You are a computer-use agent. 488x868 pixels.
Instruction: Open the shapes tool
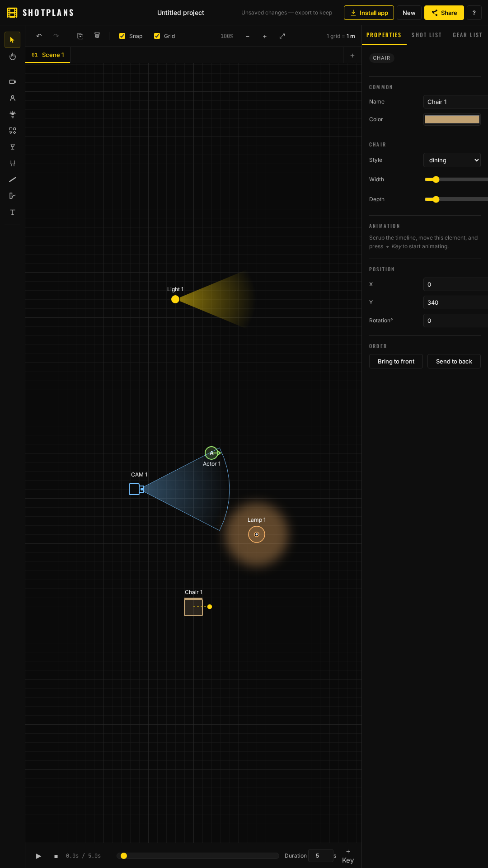click(12, 131)
